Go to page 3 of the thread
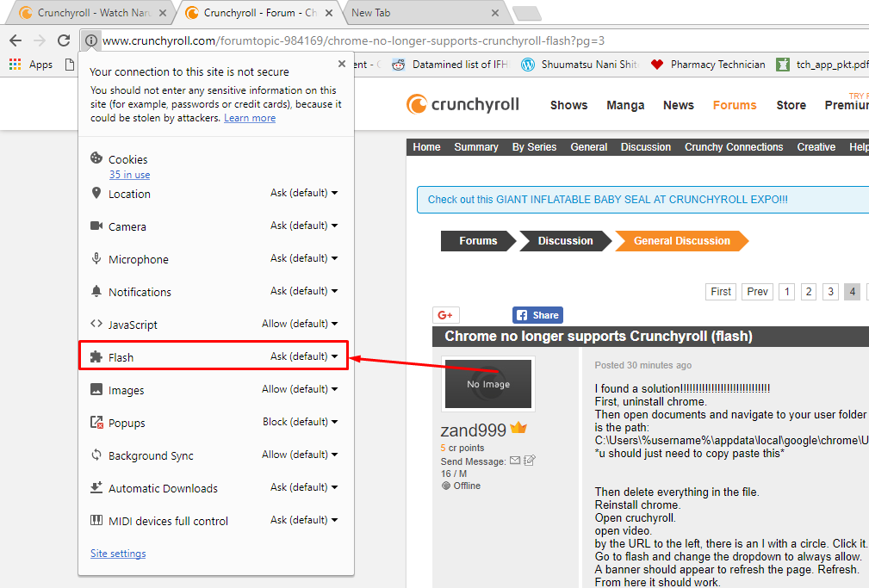The width and height of the screenshot is (869, 588). 830,292
